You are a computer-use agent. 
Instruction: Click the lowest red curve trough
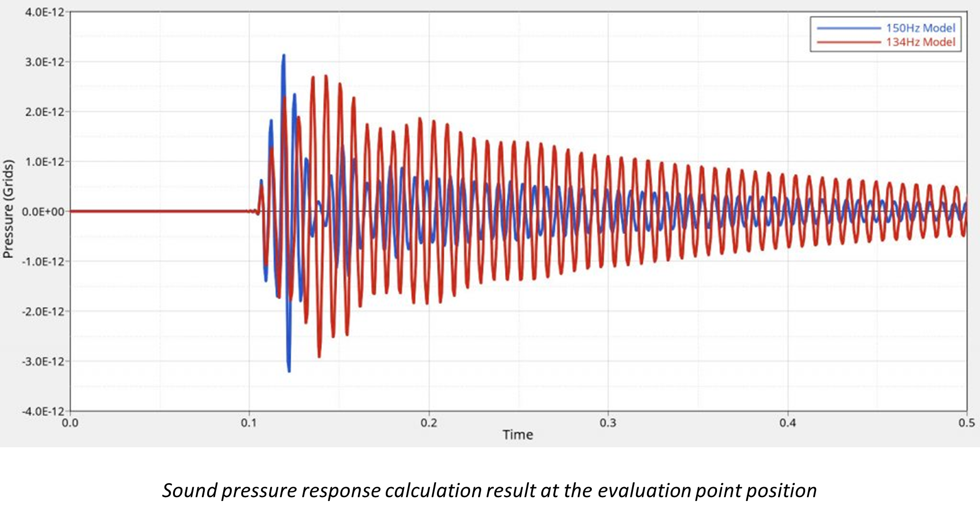[x=319, y=356]
